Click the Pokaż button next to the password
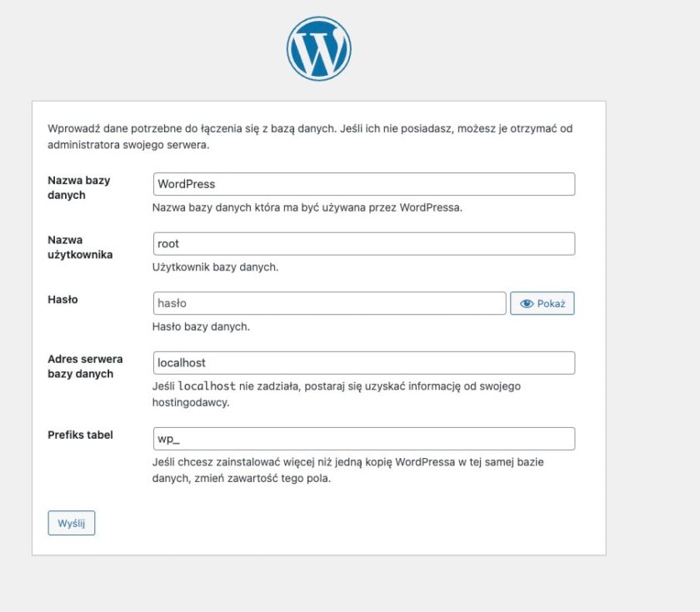Screen dimensions: 700x612 542,303
